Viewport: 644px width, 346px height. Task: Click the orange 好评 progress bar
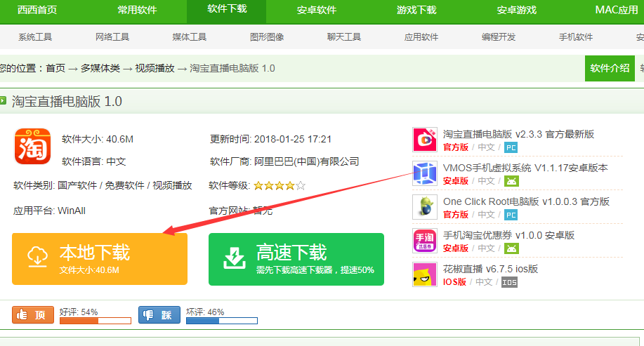[96, 321]
